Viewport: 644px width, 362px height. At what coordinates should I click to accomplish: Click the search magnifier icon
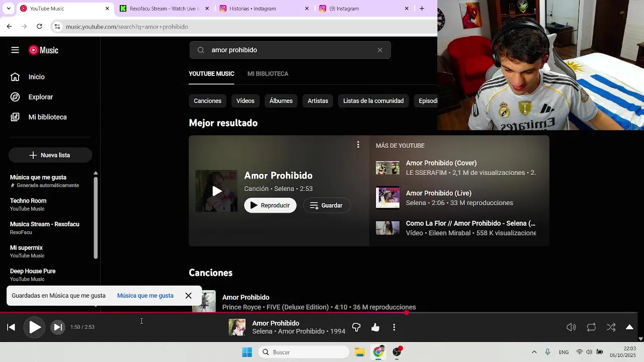point(201,50)
